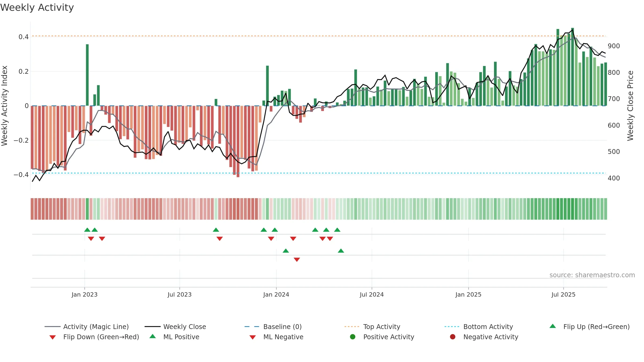The width and height of the screenshot is (644, 362).
Task: Click the Jul 2024 x-axis label
Action: tap(372, 294)
